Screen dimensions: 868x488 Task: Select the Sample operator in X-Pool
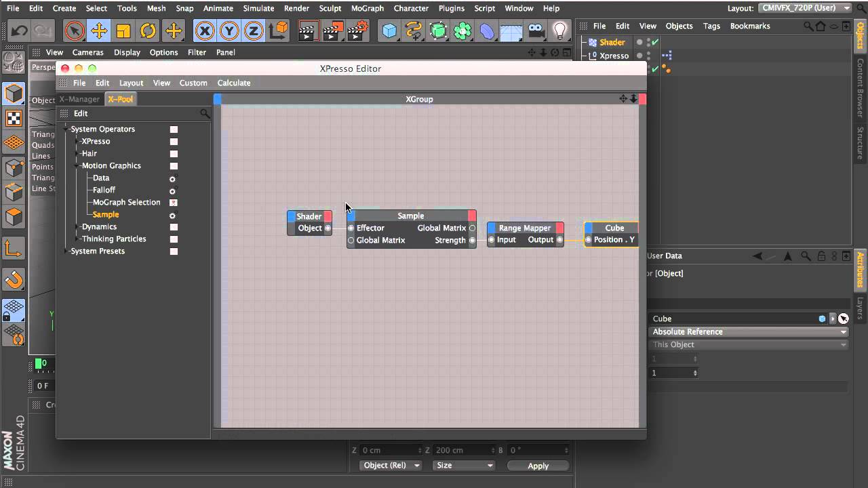[106, 215]
